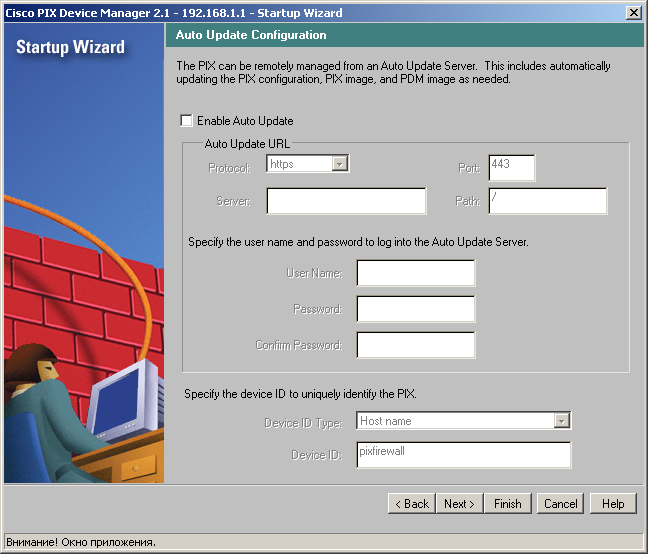Image resolution: width=648 pixels, height=554 pixels.
Task: Click the Server input field
Action: [346, 201]
